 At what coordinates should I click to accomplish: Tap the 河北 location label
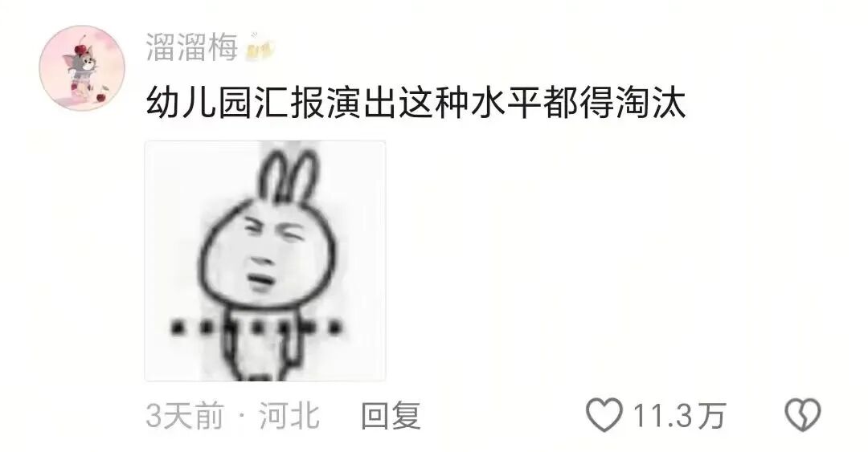[289, 416]
